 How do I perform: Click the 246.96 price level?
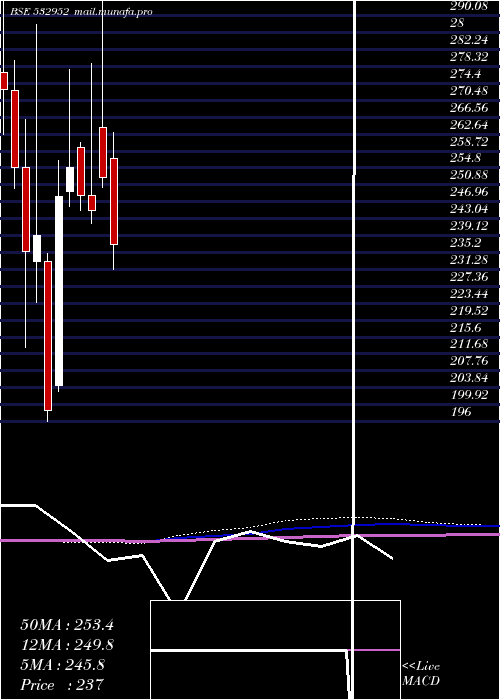click(468, 192)
